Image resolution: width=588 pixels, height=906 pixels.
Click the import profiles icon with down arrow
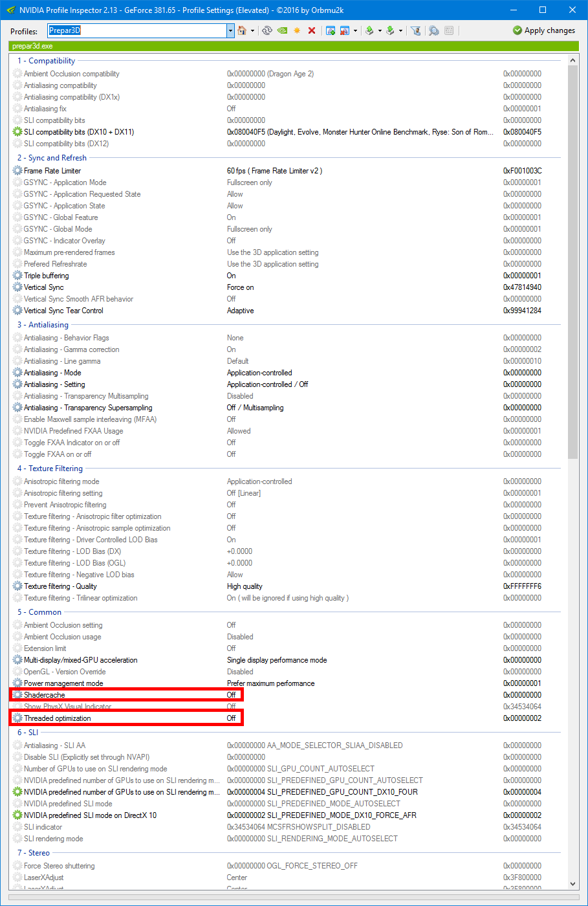tap(390, 30)
